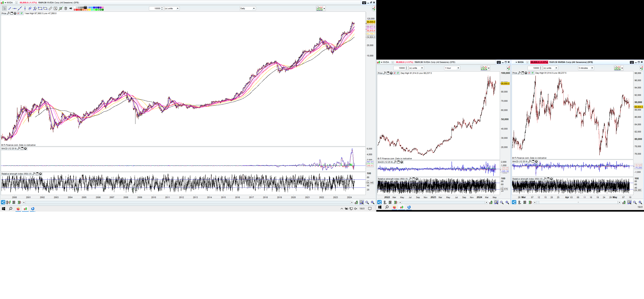
Task: Open the Price settings wrench on hourly chart
Action: coord(385,73)
